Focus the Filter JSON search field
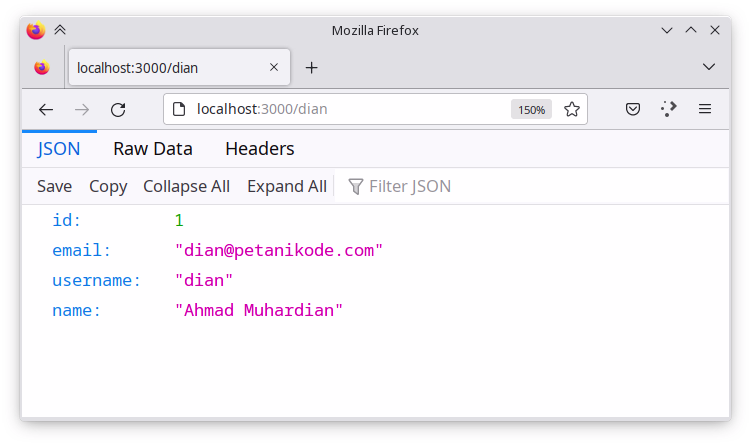751x445 pixels. tap(410, 186)
